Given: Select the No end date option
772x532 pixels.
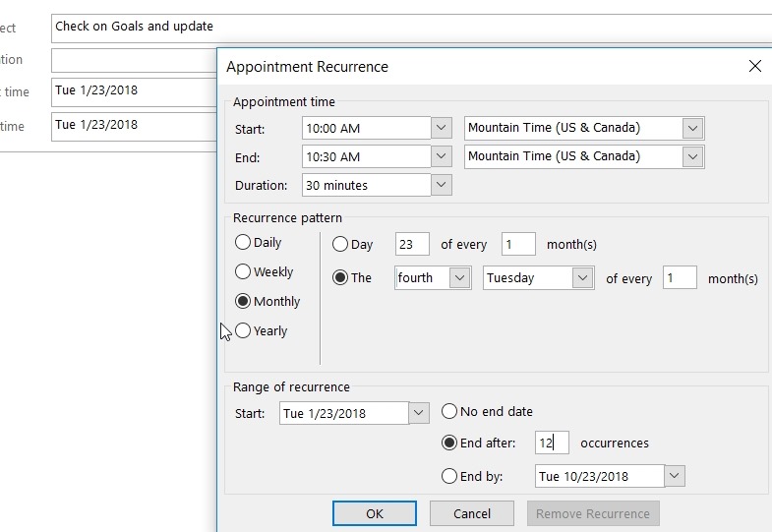Looking at the screenshot, I should [449, 412].
